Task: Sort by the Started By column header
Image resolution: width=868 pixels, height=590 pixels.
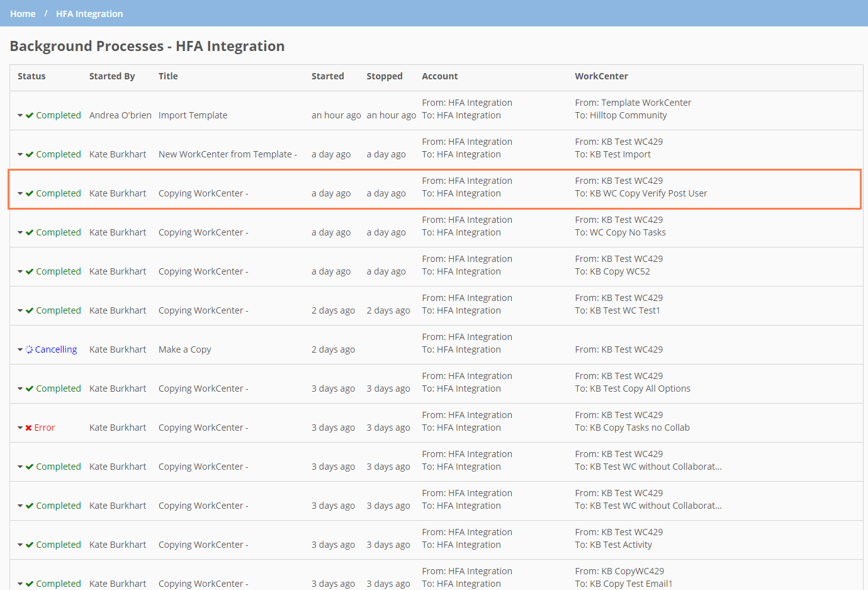Action: point(112,76)
